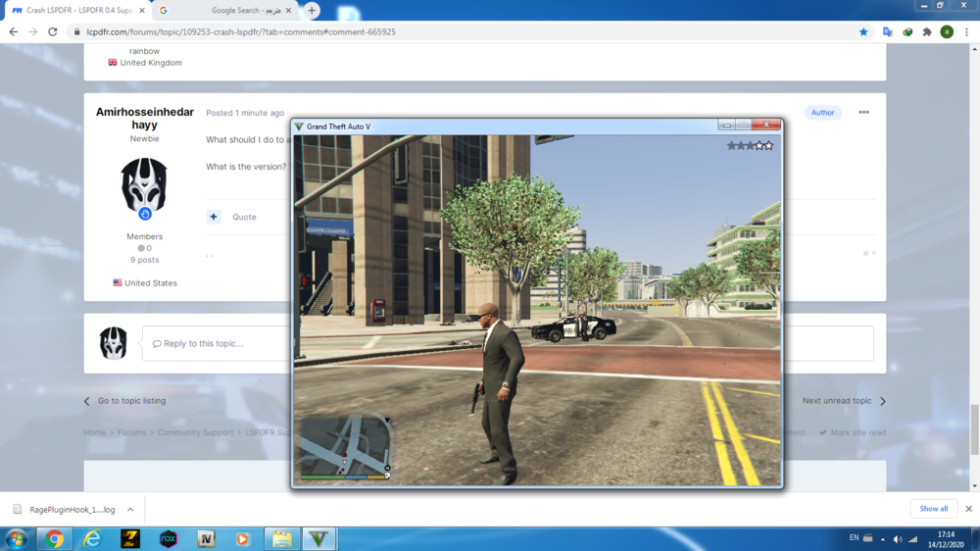Viewport: 980px width, 551px height.
Task: Click the '9 posts' text
Action: pos(144,260)
